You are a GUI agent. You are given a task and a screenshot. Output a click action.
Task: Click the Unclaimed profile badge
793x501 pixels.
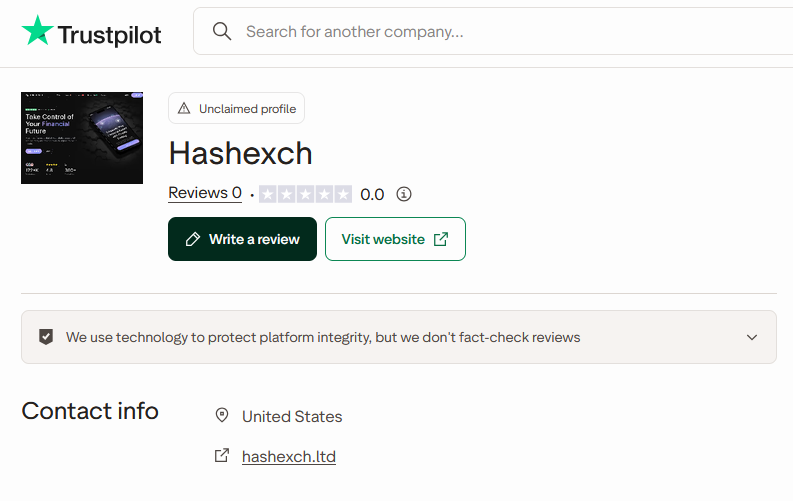(x=236, y=108)
